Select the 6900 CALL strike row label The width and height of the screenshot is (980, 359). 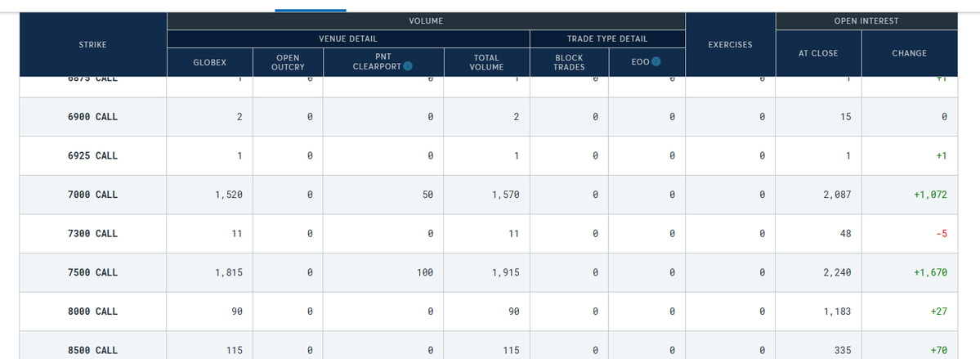[92, 117]
